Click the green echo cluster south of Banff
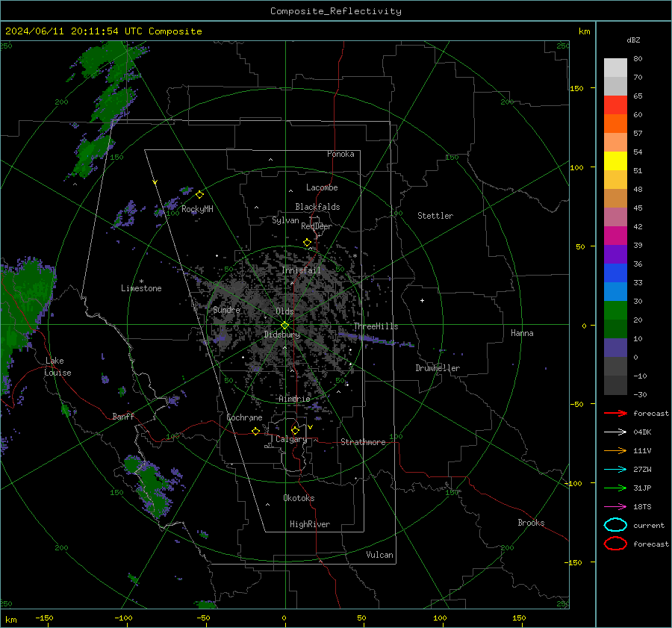This screenshot has width=672, height=628. [x=150, y=487]
